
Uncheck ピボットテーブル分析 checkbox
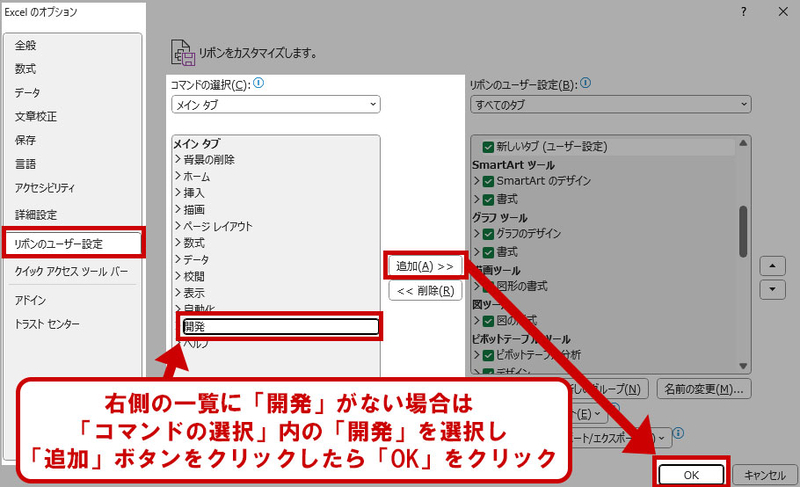(x=488, y=355)
